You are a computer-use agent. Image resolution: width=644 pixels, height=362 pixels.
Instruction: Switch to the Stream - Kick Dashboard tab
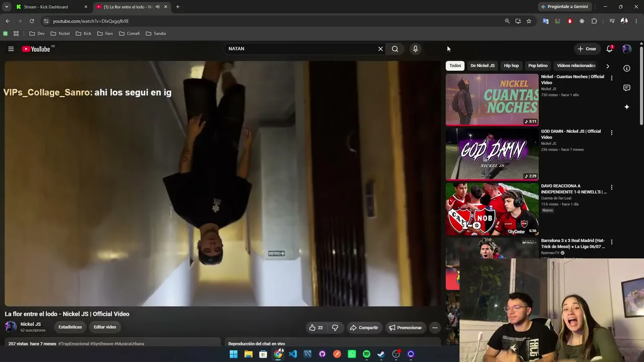(x=52, y=7)
